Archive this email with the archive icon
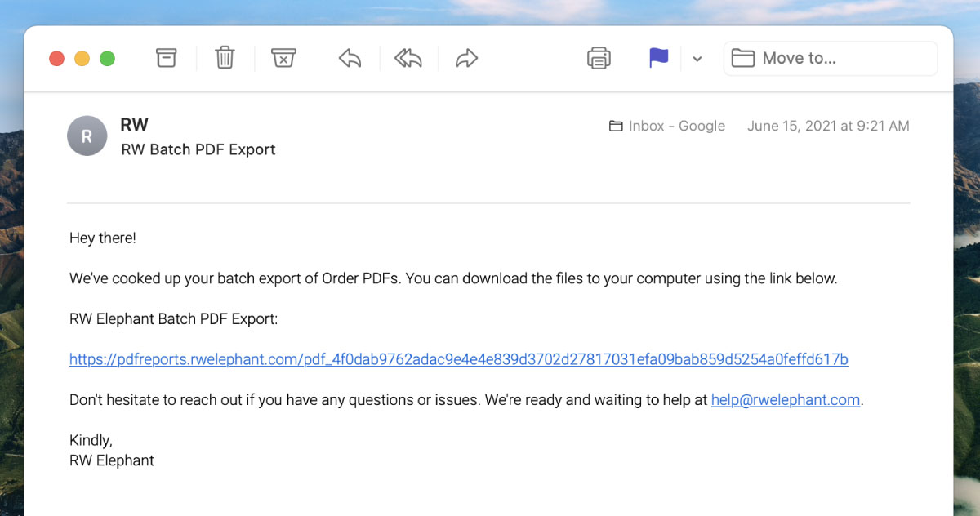Image resolution: width=980 pixels, height=516 pixels. tap(167, 58)
